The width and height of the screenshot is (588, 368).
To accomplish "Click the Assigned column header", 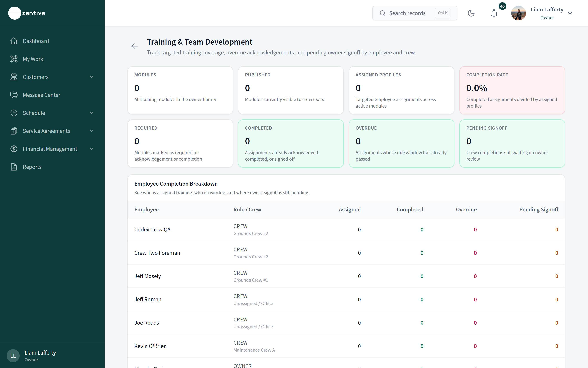I will pyautogui.click(x=350, y=209).
